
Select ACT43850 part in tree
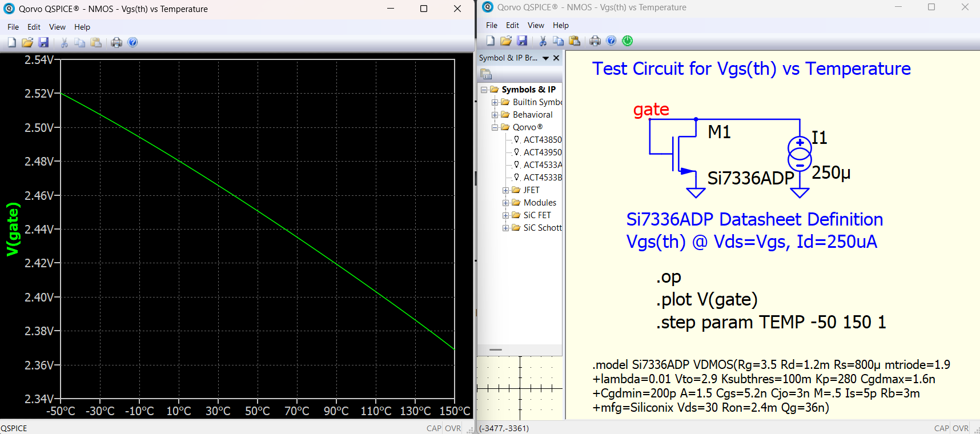pos(542,140)
